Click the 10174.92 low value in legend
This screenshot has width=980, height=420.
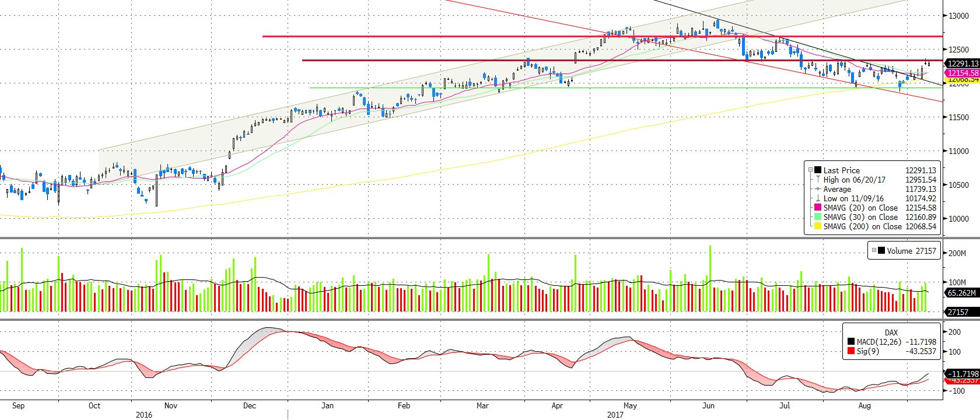pyautogui.click(x=921, y=198)
